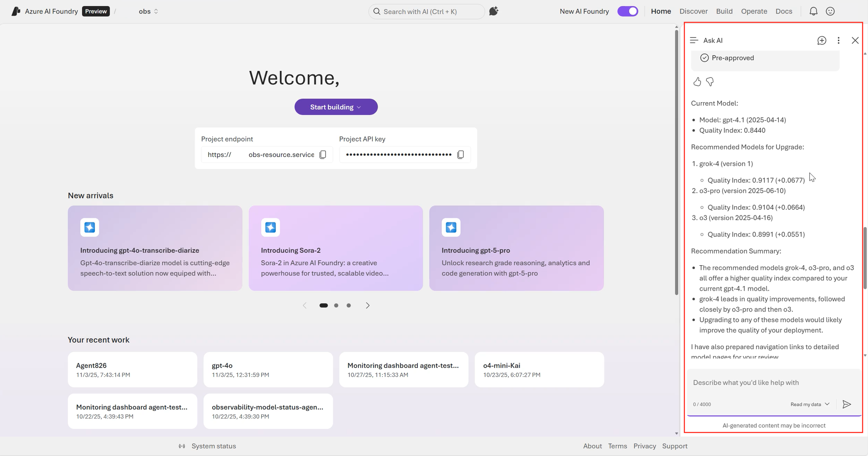868x456 pixels.
Task: Open the Terms page
Action: point(617,446)
